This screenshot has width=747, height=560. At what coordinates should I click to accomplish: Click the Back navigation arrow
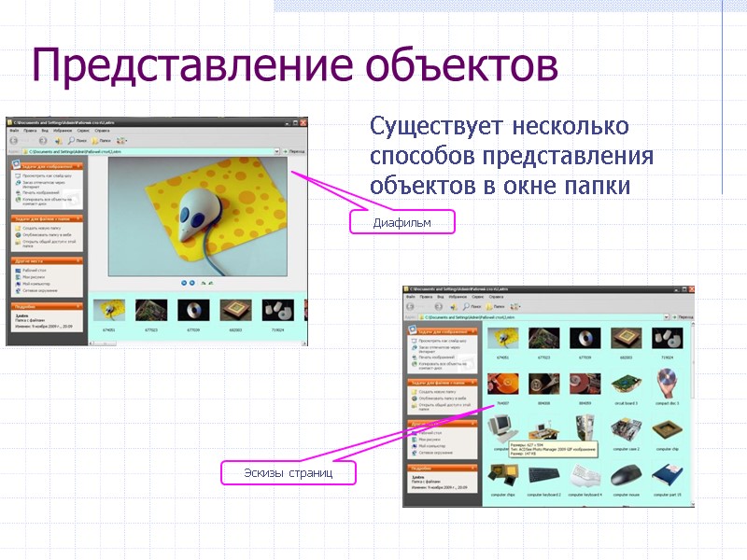[x=13, y=139]
